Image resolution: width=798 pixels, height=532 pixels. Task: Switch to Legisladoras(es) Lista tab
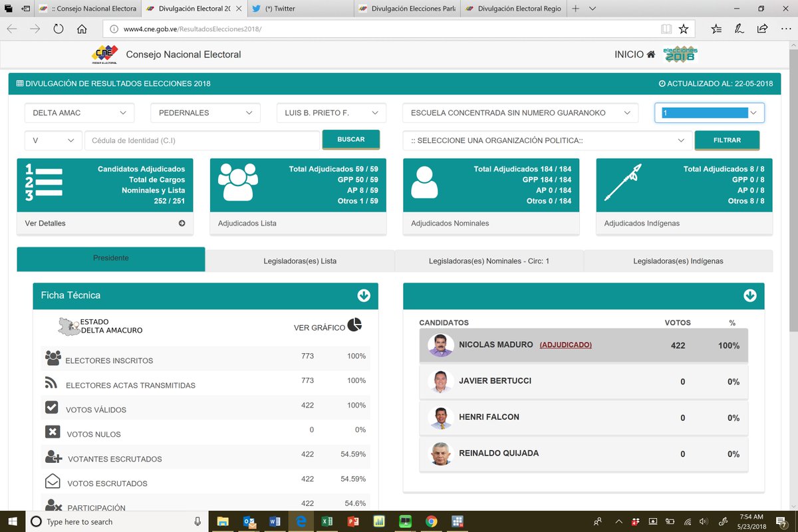pyautogui.click(x=300, y=261)
